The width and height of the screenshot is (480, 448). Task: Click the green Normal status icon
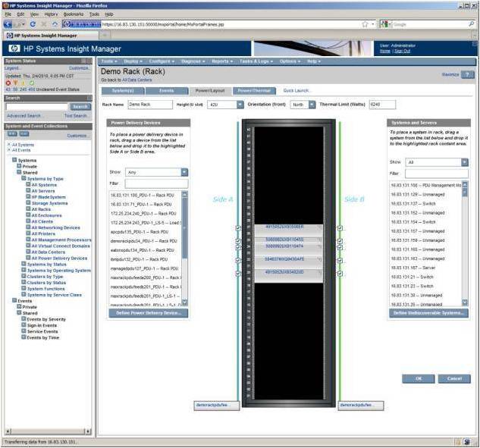click(x=32, y=83)
